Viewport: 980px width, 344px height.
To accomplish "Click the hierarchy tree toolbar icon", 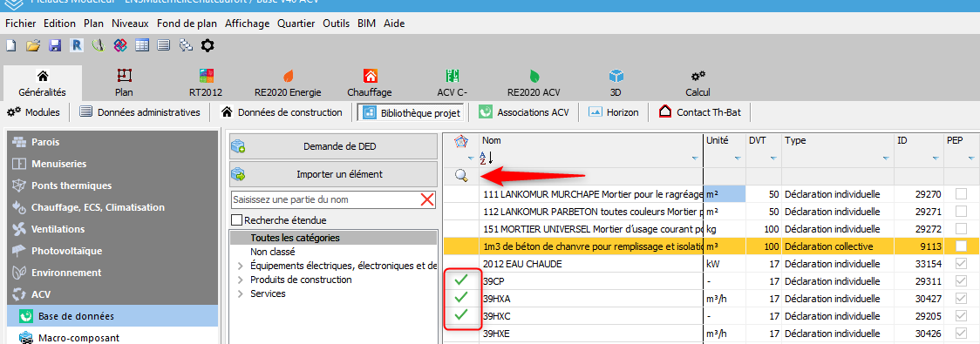I will (185, 45).
